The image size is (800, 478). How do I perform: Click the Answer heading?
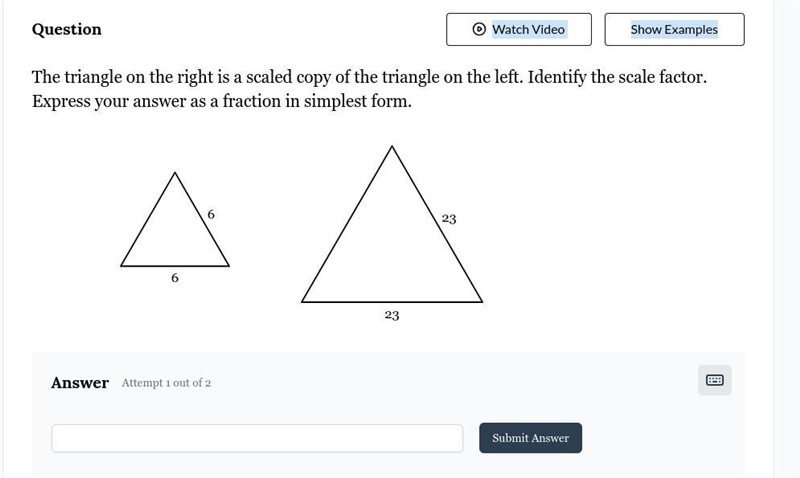80,383
